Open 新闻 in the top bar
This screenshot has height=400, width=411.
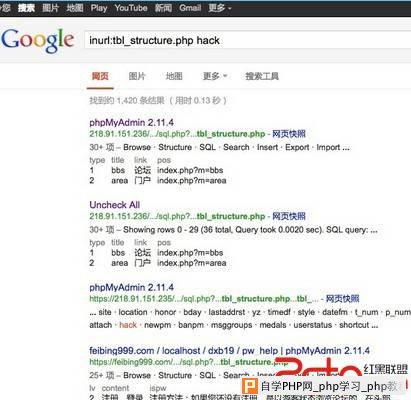point(163,8)
